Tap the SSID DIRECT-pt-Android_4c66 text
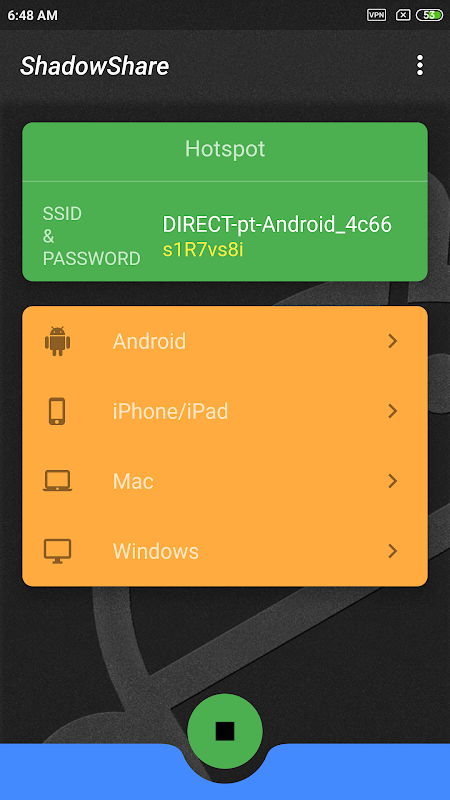Image resolution: width=450 pixels, height=800 pixels. 277,224
